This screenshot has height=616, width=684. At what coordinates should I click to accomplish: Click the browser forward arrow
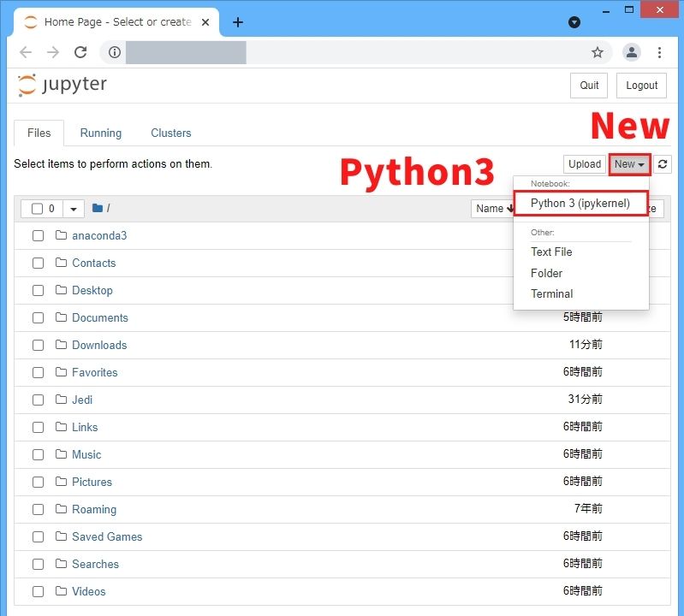(x=53, y=52)
